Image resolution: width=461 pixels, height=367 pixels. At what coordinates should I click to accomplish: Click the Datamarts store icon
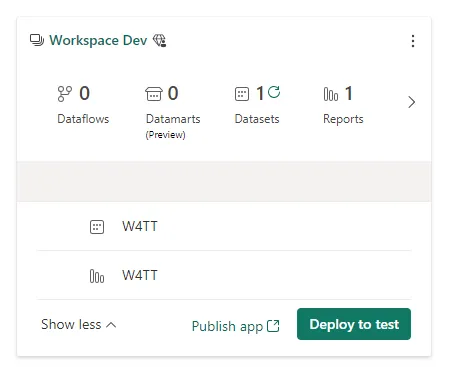(154, 94)
